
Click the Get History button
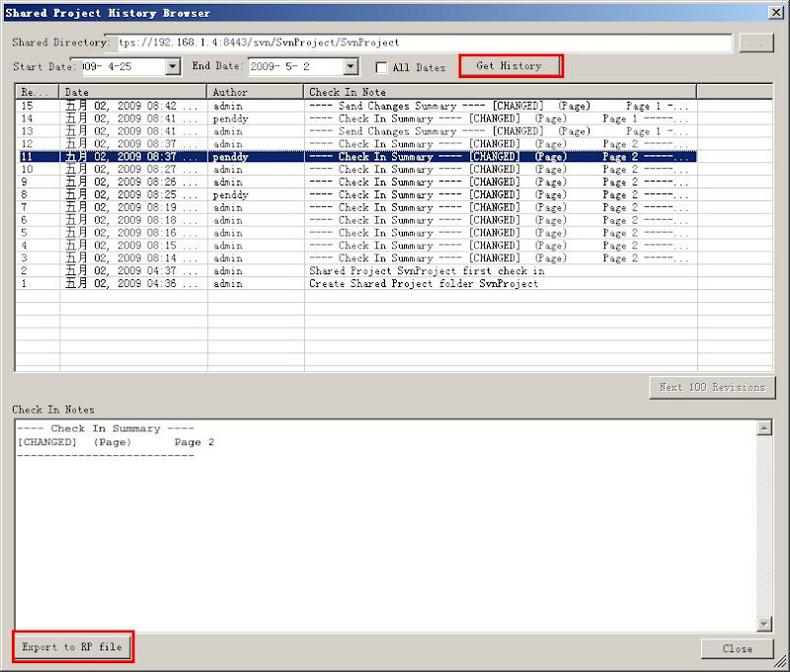[510, 66]
